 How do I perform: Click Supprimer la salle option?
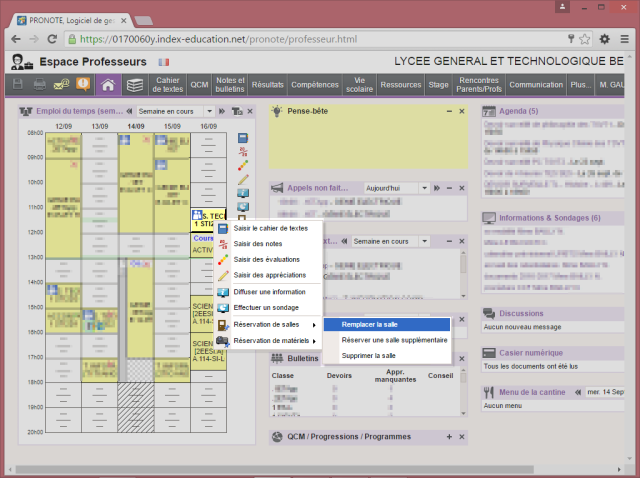click(368, 355)
